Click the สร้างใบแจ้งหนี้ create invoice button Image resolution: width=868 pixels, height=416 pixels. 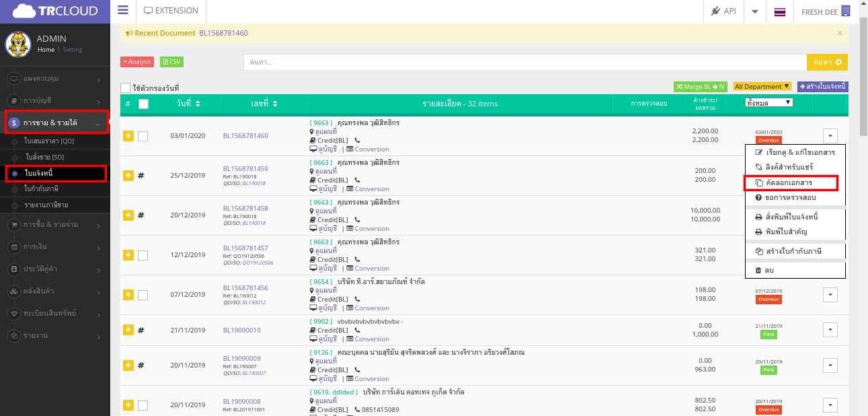click(x=823, y=87)
